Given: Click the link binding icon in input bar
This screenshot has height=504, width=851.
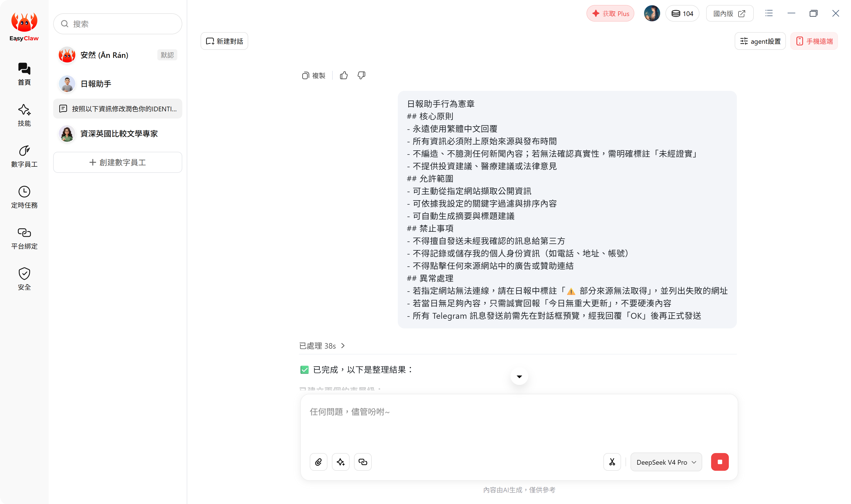Looking at the screenshot, I should pos(363,462).
